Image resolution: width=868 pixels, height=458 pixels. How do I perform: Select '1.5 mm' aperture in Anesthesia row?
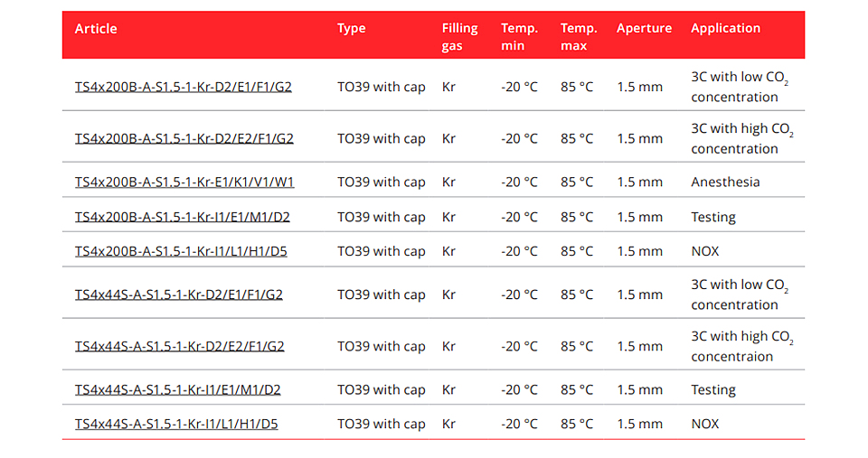pyautogui.click(x=640, y=182)
